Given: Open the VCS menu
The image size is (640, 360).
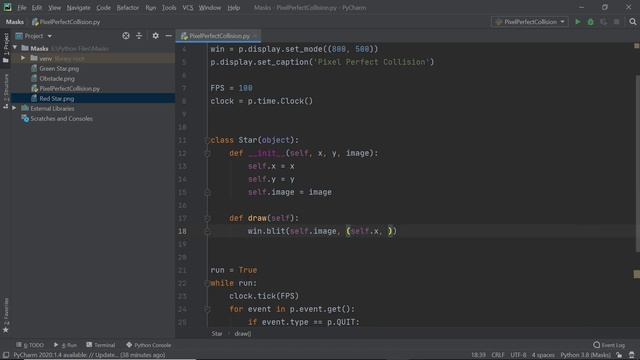Looking at the screenshot, I should (x=188, y=7).
